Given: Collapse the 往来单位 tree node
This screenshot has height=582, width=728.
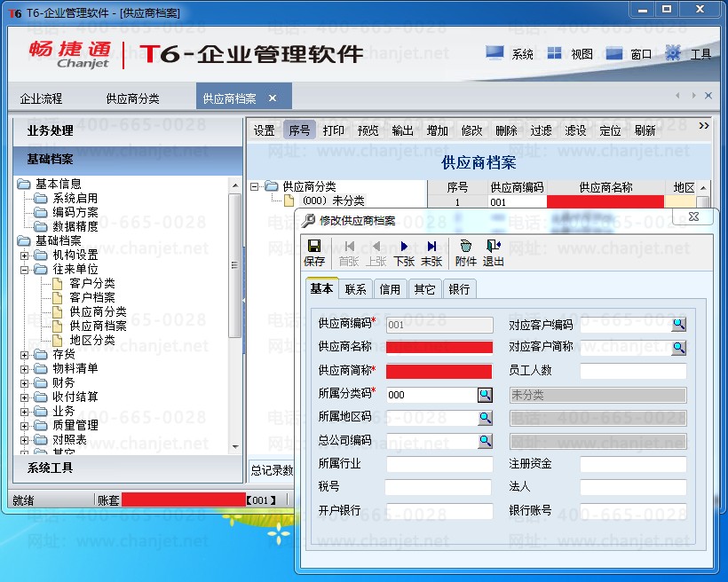Looking at the screenshot, I should pyautogui.click(x=24, y=269).
